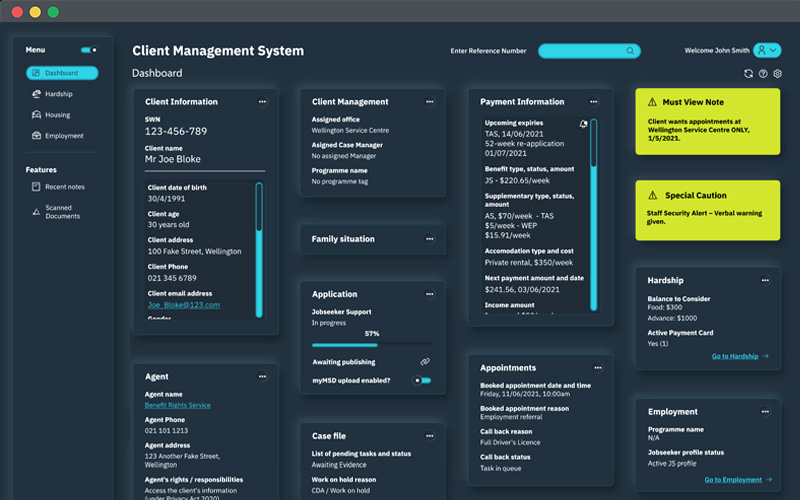Click agent phone 021 101 1213
The height and width of the screenshot is (500, 800).
point(166,431)
